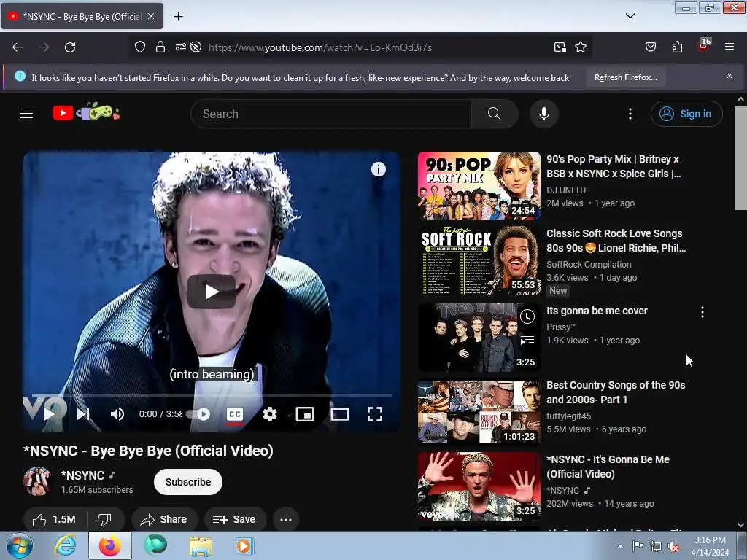
Task: Open options menu for Its gonna be me cover
Action: pos(703,312)
